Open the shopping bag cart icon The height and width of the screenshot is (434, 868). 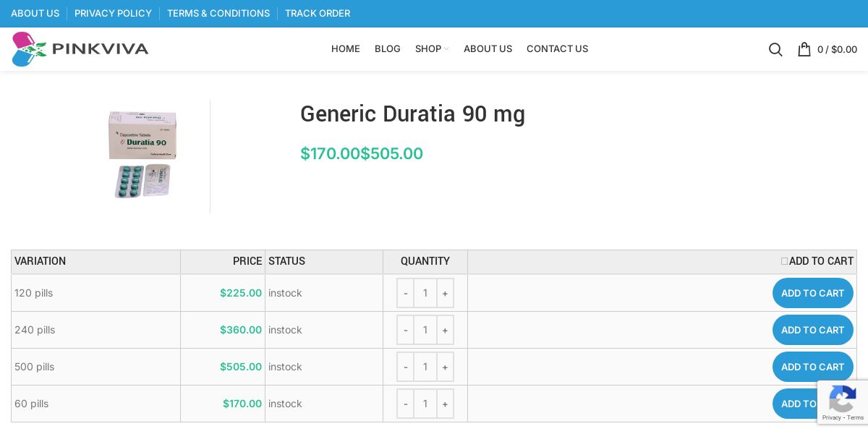804,49
